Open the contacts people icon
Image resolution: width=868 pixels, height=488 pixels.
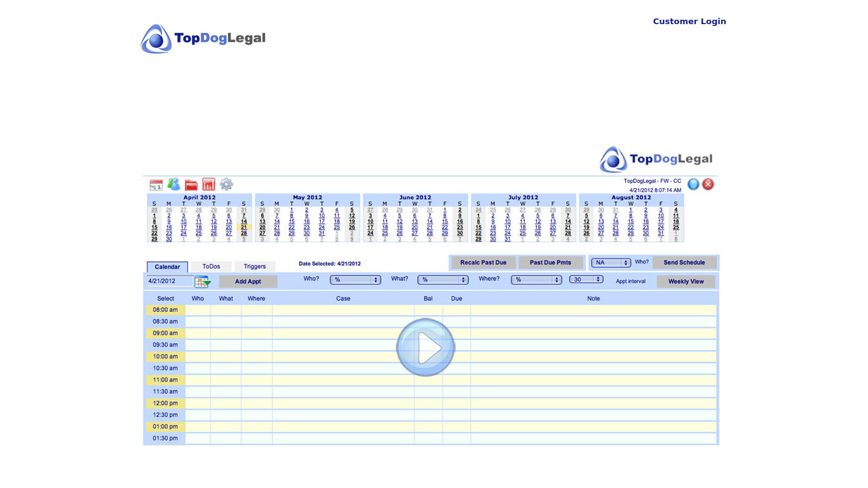pyautogui.click(x=173, y=184)
